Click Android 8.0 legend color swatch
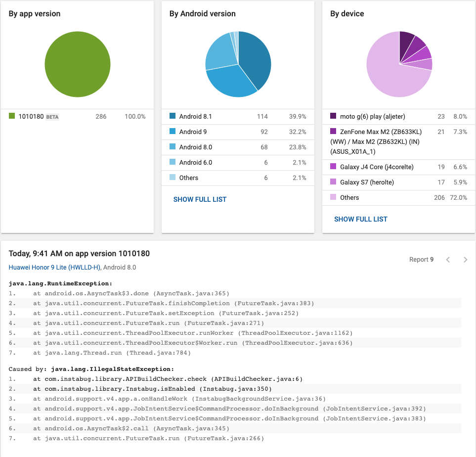Viewport: 476px width, 457px height. [173, 146]
